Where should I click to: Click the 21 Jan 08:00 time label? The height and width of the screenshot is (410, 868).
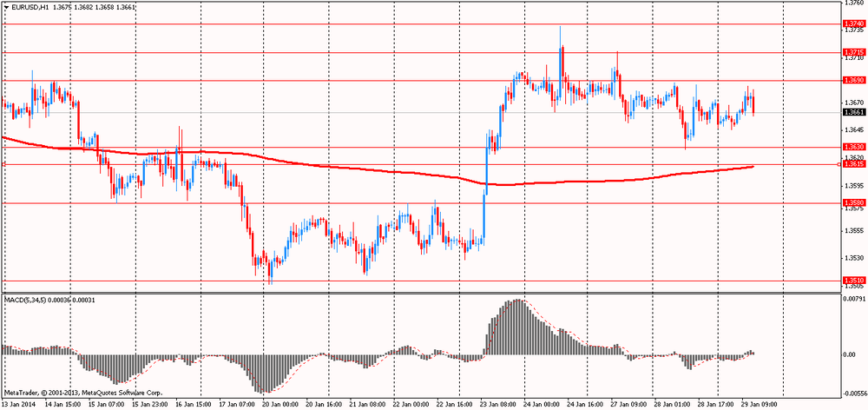click(366, 405)
